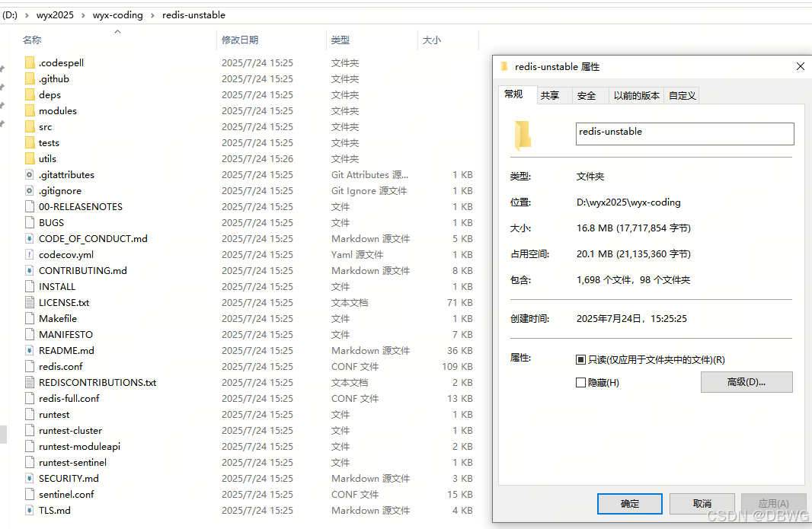Image resolution: width=812 pixels, height=529 pixels.
Task: Expand breadcrumb chevron after wyx-coding
Action: tap(153, 15)
